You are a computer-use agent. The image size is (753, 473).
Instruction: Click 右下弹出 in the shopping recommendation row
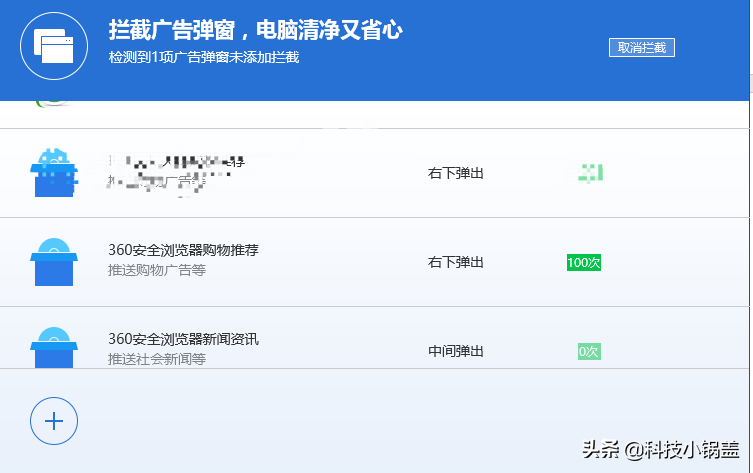(455, 262)
